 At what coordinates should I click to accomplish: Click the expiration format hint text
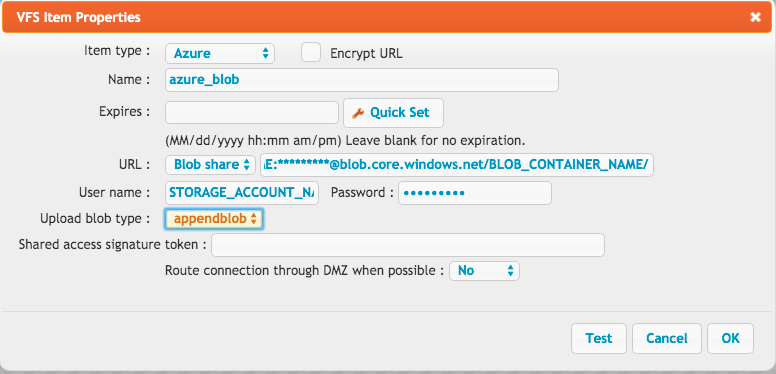click(345, 140)
